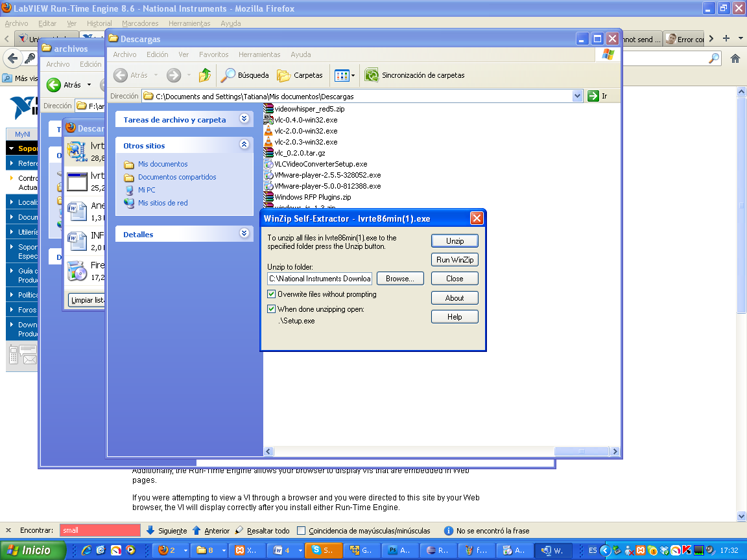Open the Vistas view icon in Descargas
Screen dimensions: 747x560
tap(342, 75)
